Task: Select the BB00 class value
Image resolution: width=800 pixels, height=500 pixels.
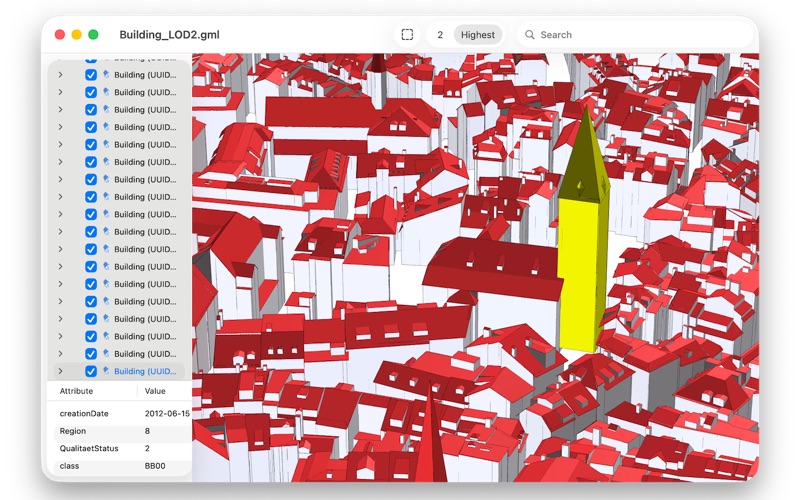Action: click(x=155, y=466)
